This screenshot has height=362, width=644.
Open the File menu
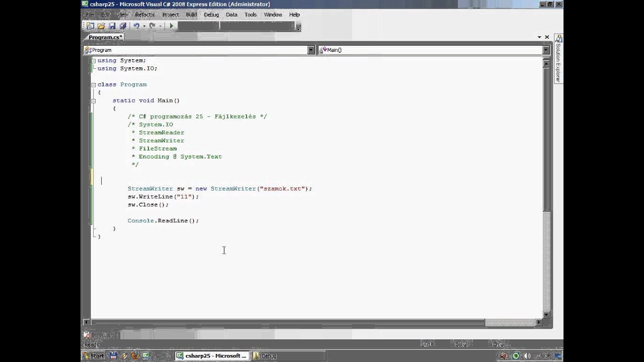pyautogui.click(x=90, y=15)
